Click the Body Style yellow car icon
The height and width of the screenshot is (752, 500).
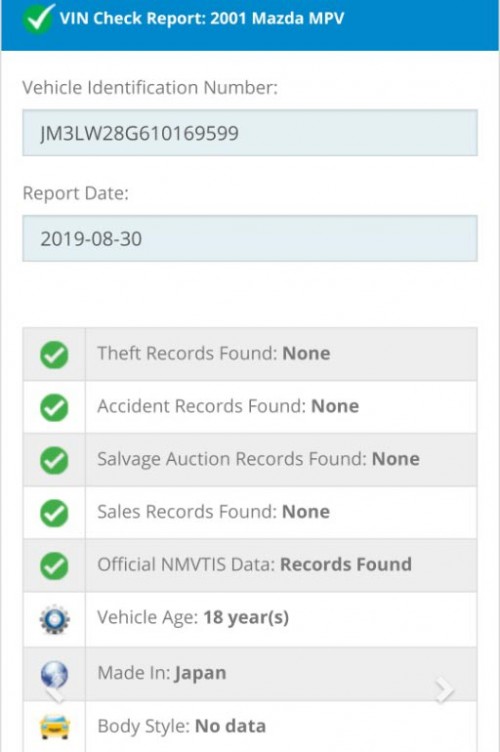point(55,727)
